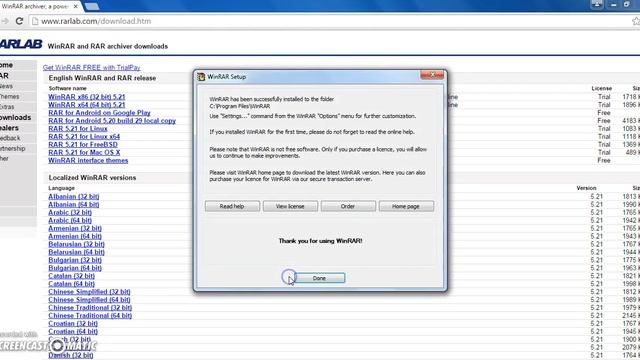Download Armenian (32 bit) version

tap(75, 228)
